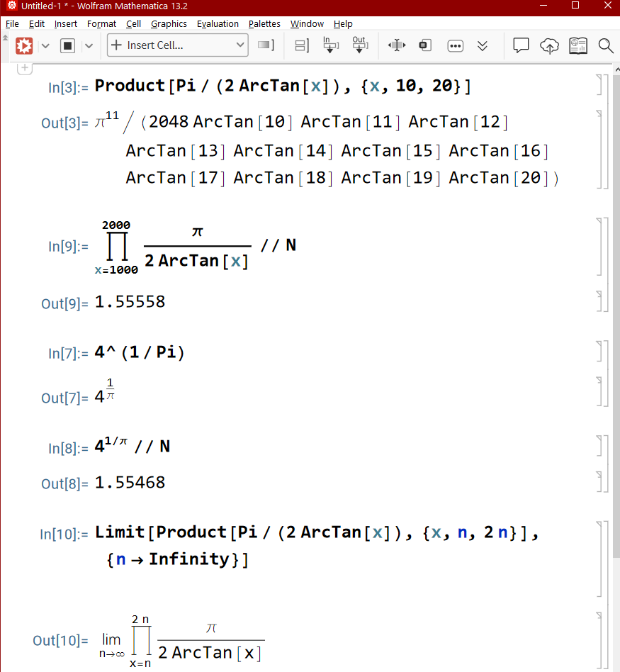Image resolution: width=620 pixels, height=672 pixels.
Task: Click the group cells icon
Action: [302, 45]
